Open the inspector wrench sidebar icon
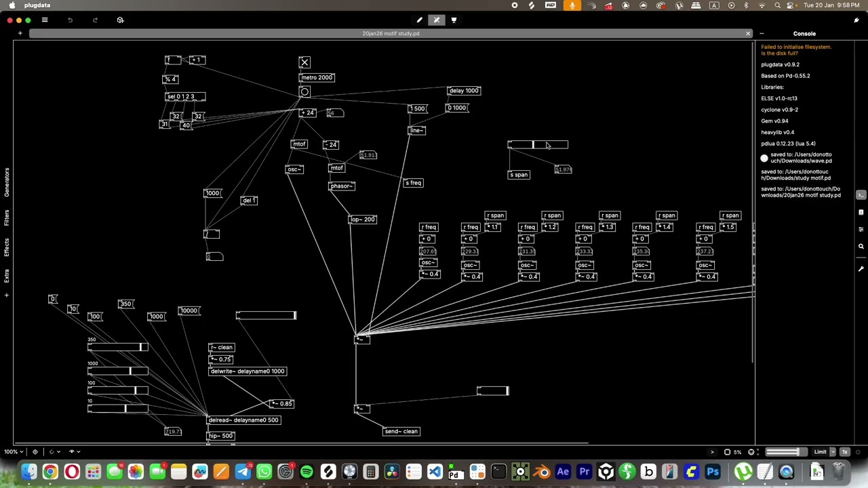Screen dimensions: 868x488 click(861, 268)
